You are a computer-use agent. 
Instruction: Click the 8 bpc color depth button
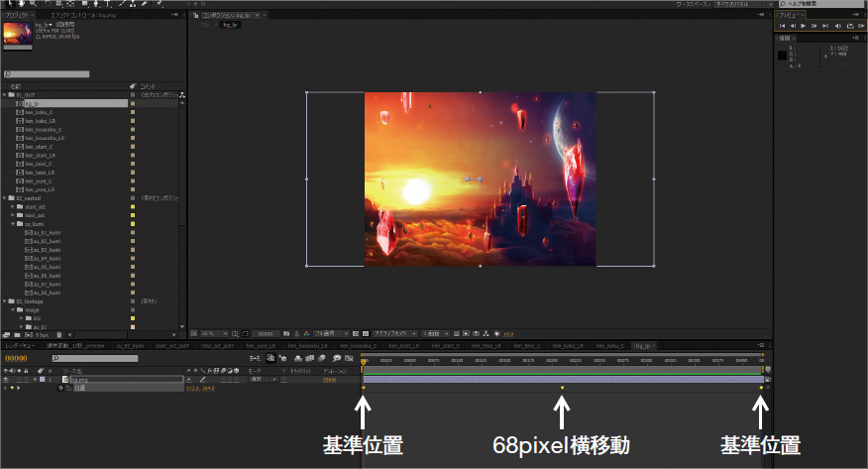pyautogui.click(x=42, y=334)
